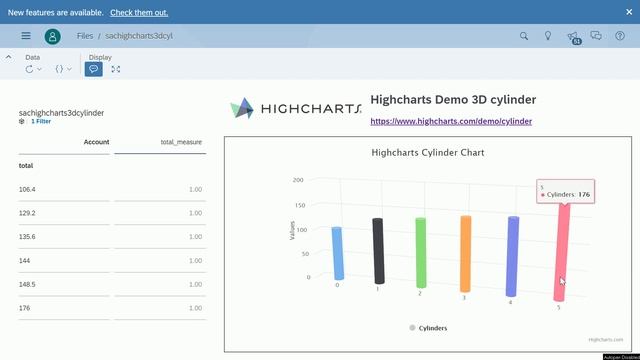Open the '1 Filter' link
The width and height of the screenshot is (640, 360).
click(x=41, y=121)
